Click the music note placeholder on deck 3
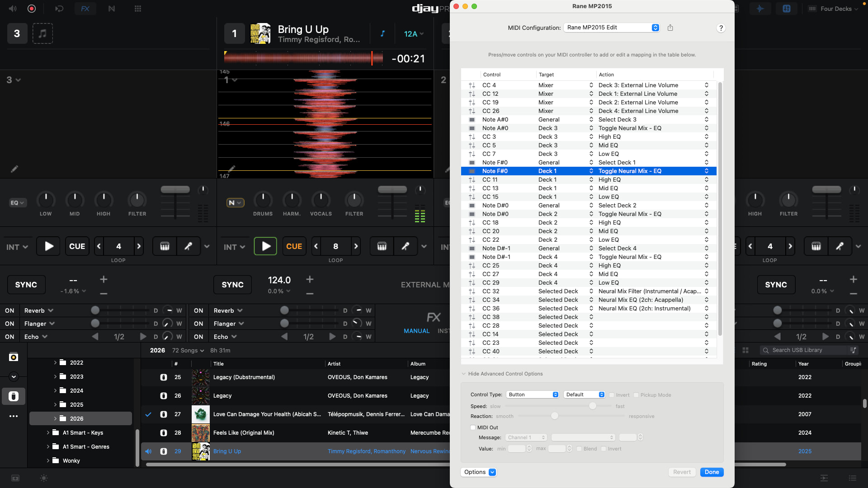Screen dimensions: 868x488 42,33
